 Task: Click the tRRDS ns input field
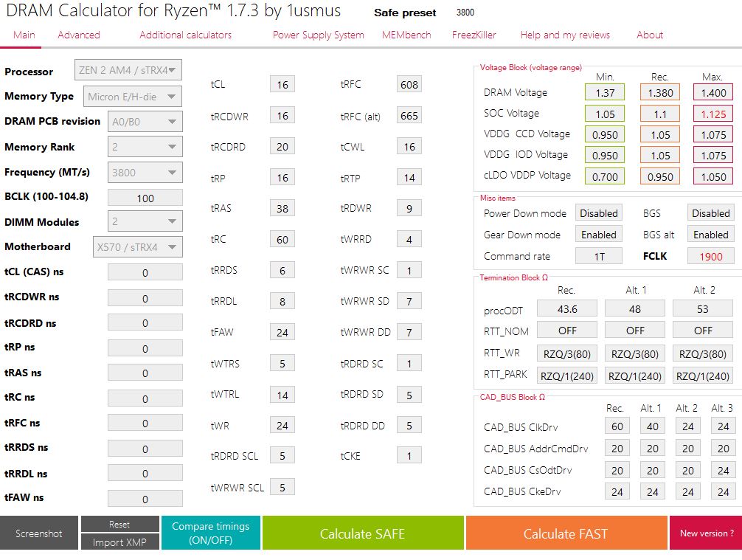click(x=145, y=449)
